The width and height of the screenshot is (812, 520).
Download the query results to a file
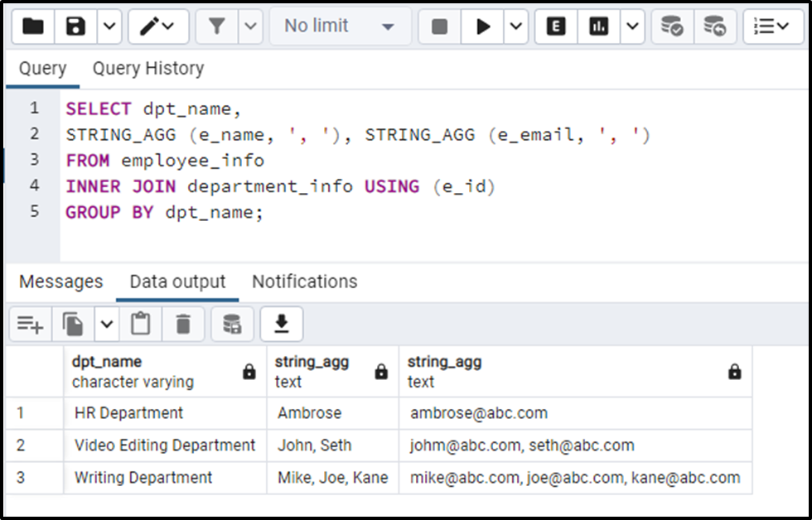pyautogui.click(x=282, y=324)
